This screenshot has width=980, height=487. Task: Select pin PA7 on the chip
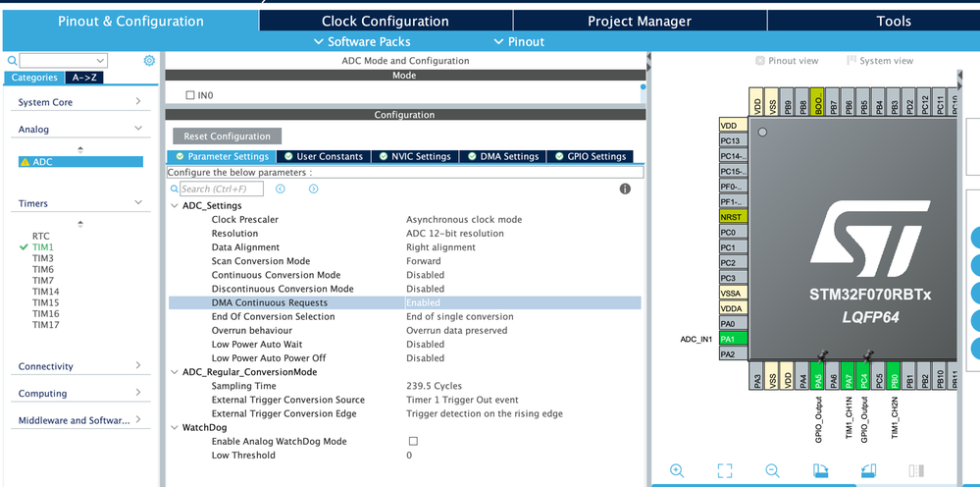[849, 377]
